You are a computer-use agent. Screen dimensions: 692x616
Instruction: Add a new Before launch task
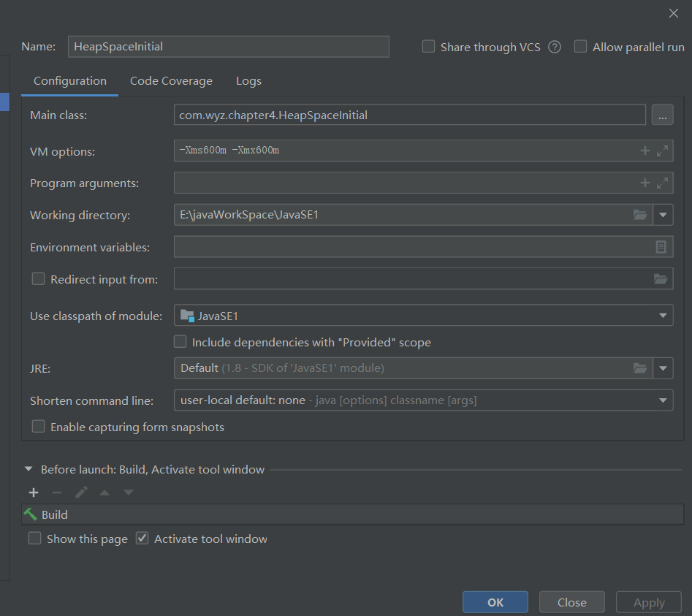[x=33, y=493]
